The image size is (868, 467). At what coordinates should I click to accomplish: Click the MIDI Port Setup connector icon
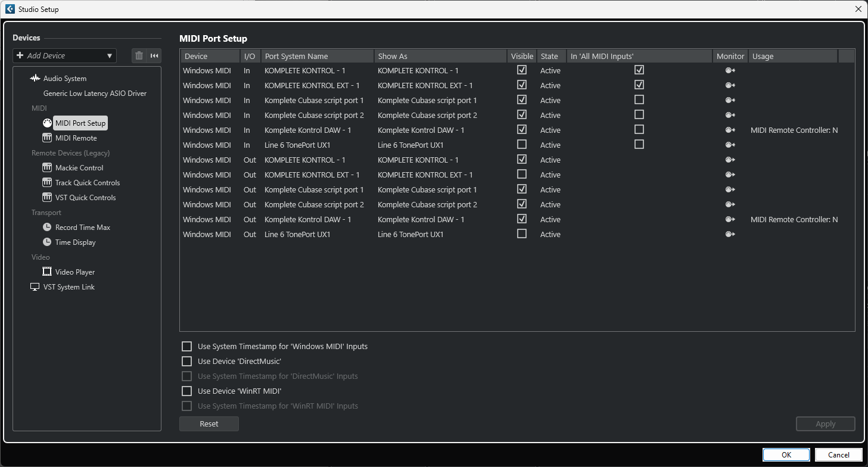point(47,123)
